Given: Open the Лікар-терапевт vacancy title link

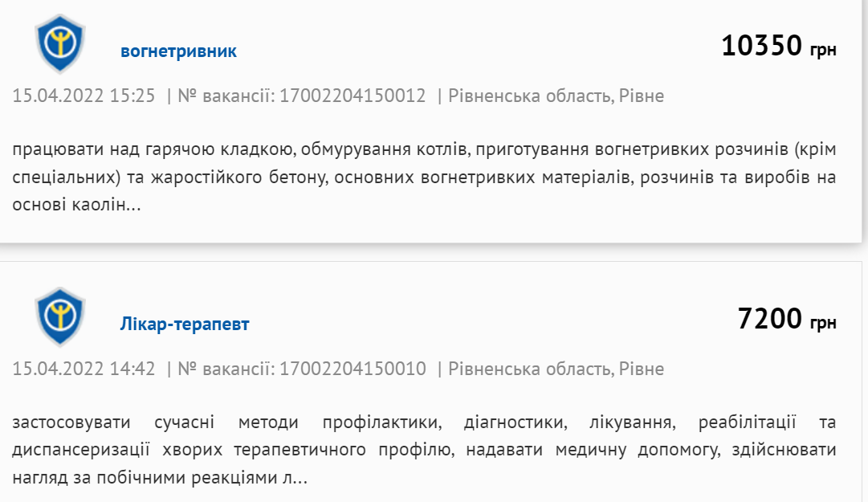Looking at the screenshot, I should coord(185,324).
